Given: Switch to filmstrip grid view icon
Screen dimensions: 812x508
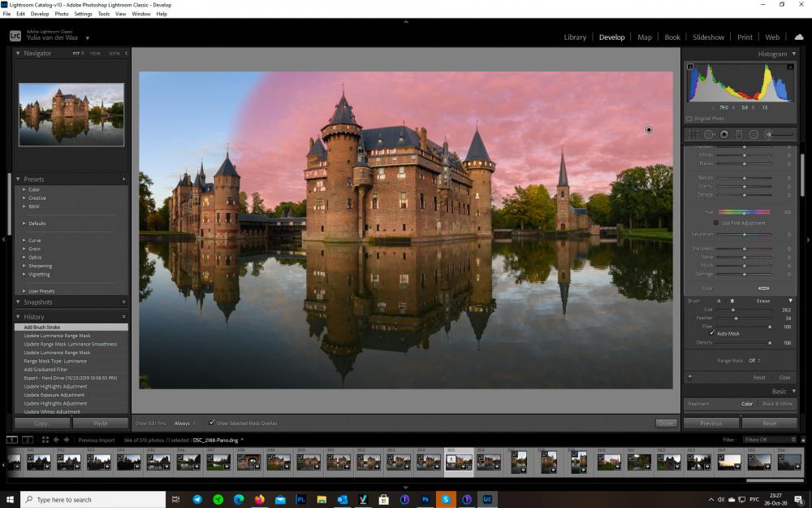Looking at the screenshot, I should (45, 440).
